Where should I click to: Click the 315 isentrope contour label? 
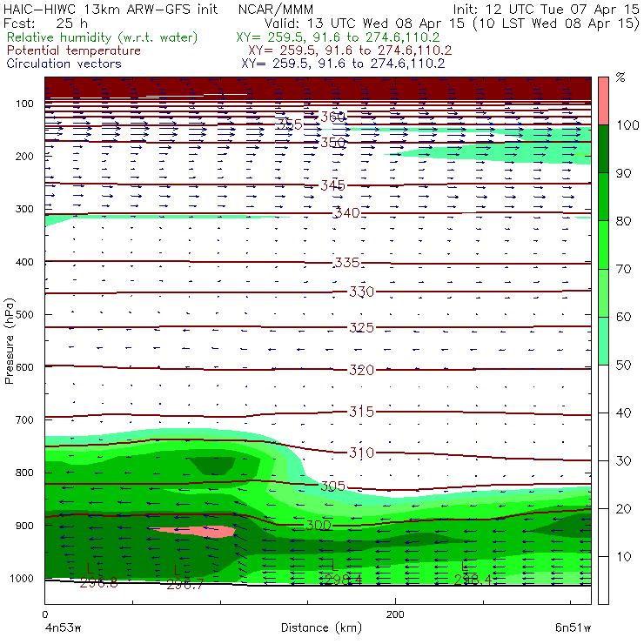(362, 412)
